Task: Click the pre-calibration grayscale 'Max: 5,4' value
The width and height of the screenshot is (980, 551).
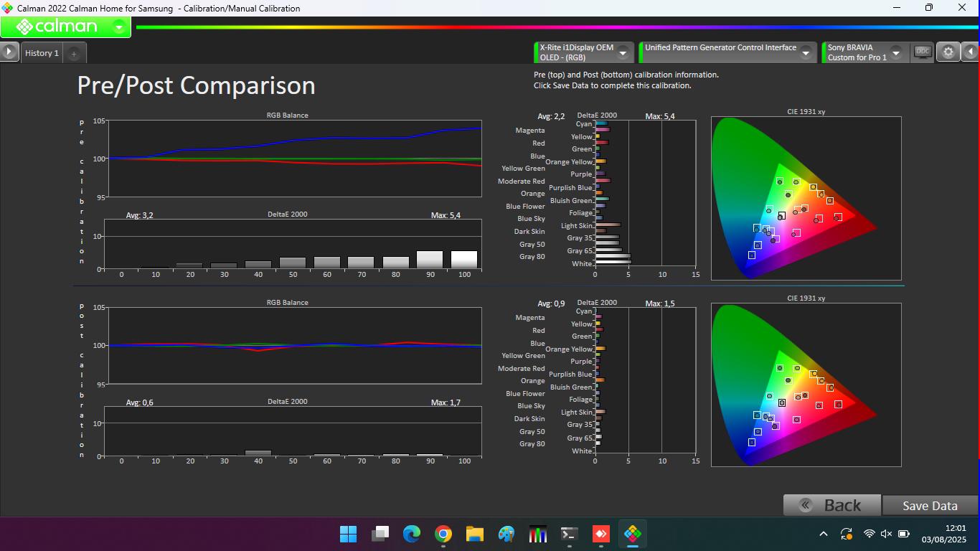Action: (x=446, y=215)
